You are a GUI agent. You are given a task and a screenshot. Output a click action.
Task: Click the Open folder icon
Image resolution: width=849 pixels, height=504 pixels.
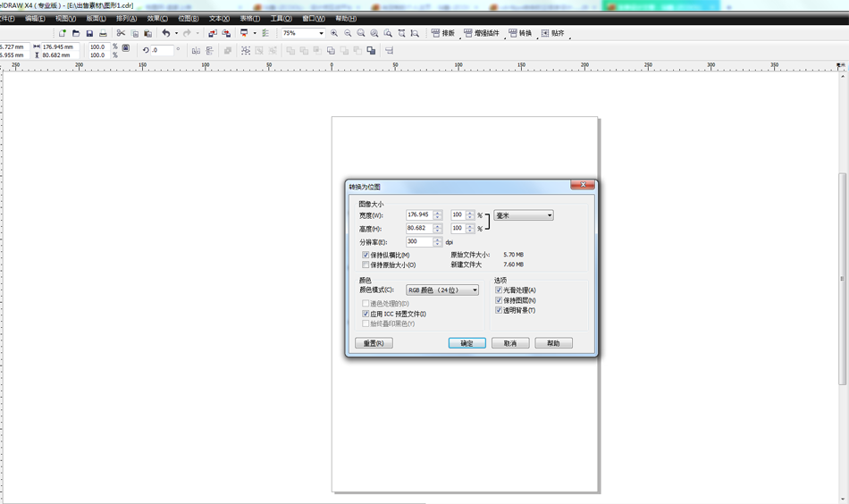pyautogui.click(x=76, y=33)
